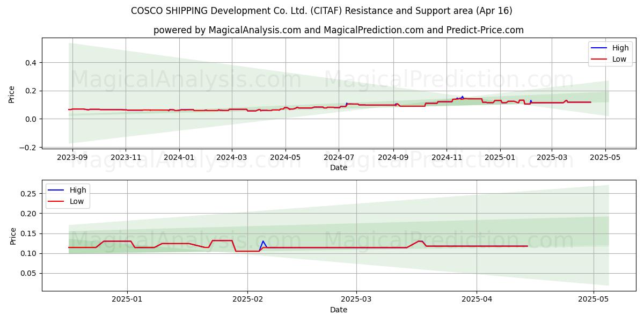Click the top chart 'Price' axis label
This screenshot has width=644, height=322.
(x=12, y=94)
